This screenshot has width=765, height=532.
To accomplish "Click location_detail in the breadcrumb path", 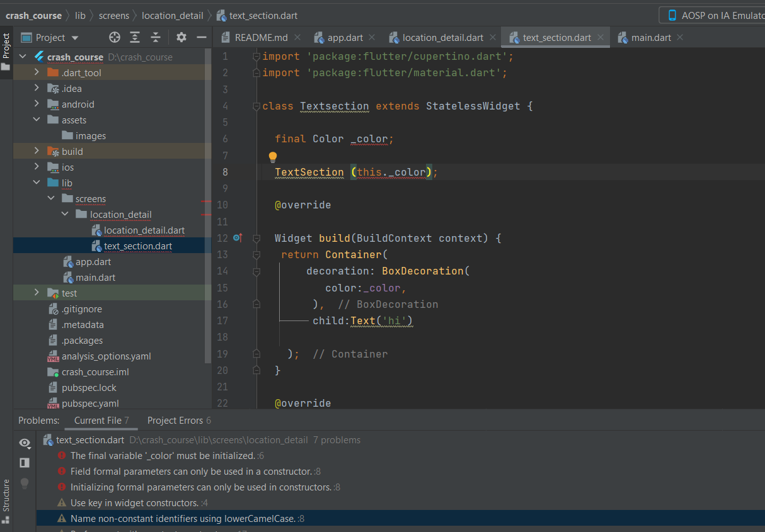I will click(172, 15).
